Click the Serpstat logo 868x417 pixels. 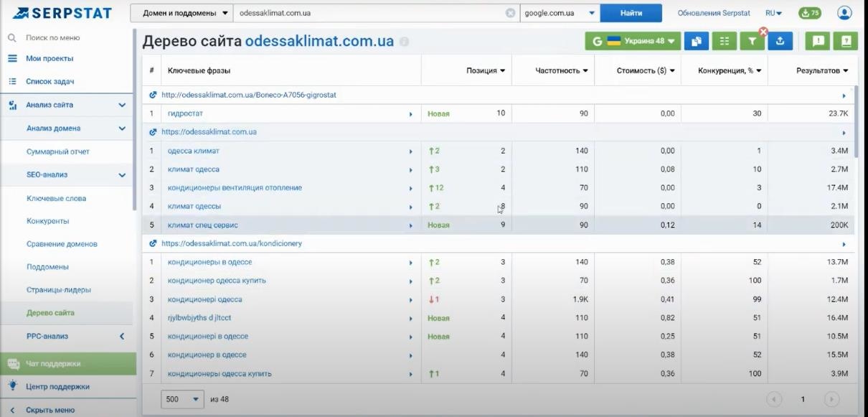(62, 13)
